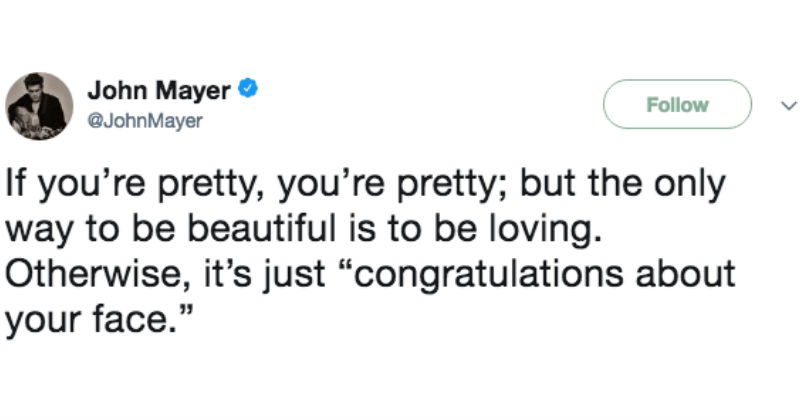Open the John Mayer display name link

pyautogui.click(x=160, y=92)
